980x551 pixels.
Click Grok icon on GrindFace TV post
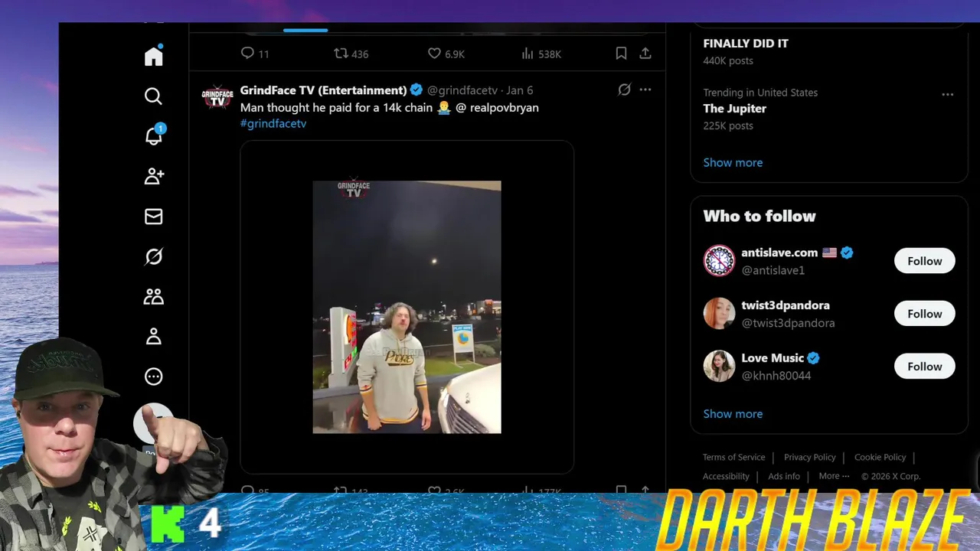[624, 90]
